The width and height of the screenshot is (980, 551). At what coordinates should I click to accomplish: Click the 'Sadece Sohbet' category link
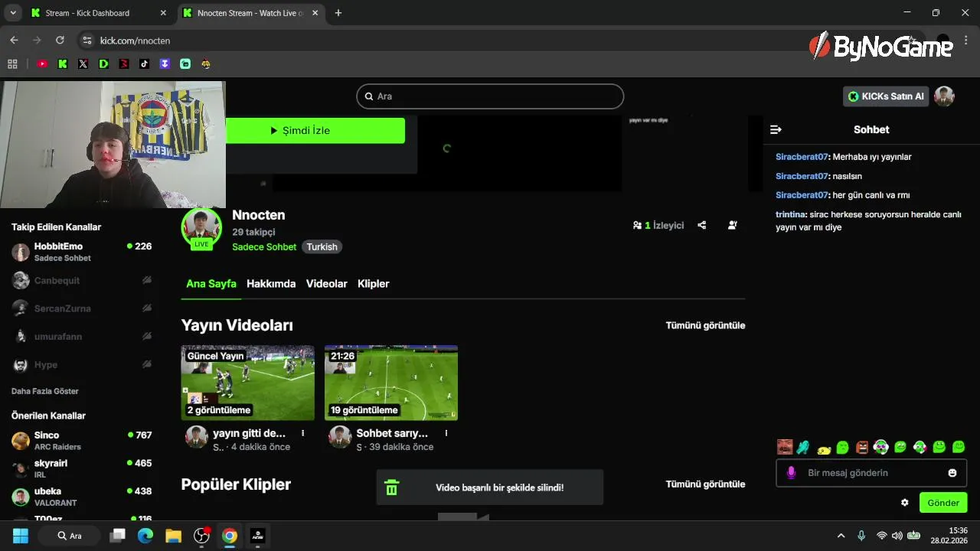264,247
